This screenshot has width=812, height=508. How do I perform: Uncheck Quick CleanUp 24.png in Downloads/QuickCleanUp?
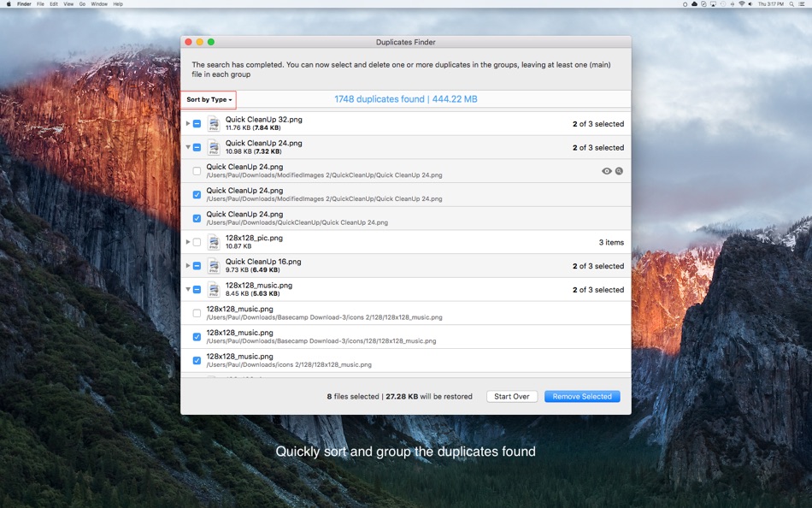pos(197,218)
